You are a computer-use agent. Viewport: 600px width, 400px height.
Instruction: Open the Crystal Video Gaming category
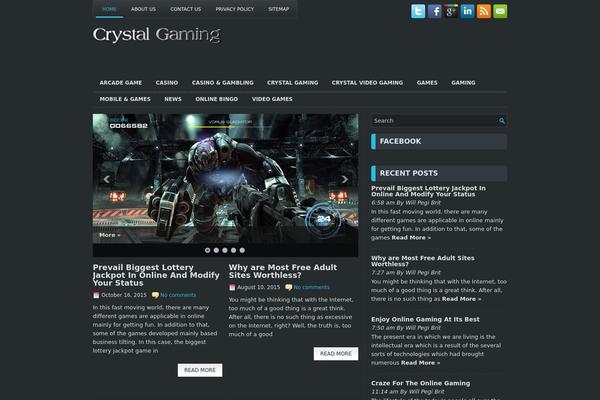(x=367, y=83)
